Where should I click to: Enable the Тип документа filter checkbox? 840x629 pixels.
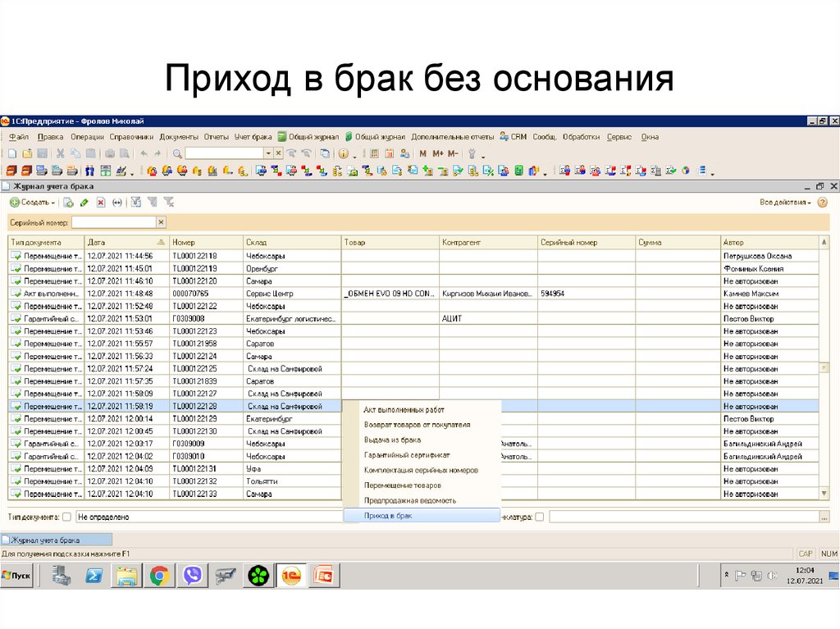point(67,517)
